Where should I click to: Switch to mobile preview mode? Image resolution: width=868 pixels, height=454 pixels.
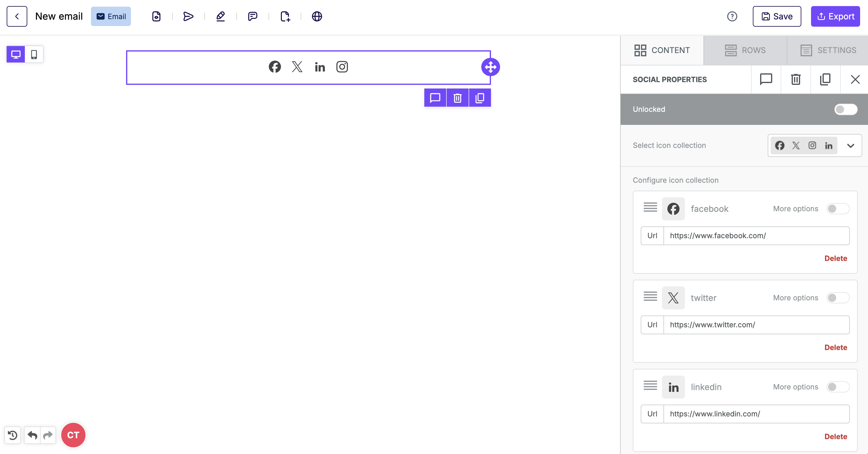[34, 54]
